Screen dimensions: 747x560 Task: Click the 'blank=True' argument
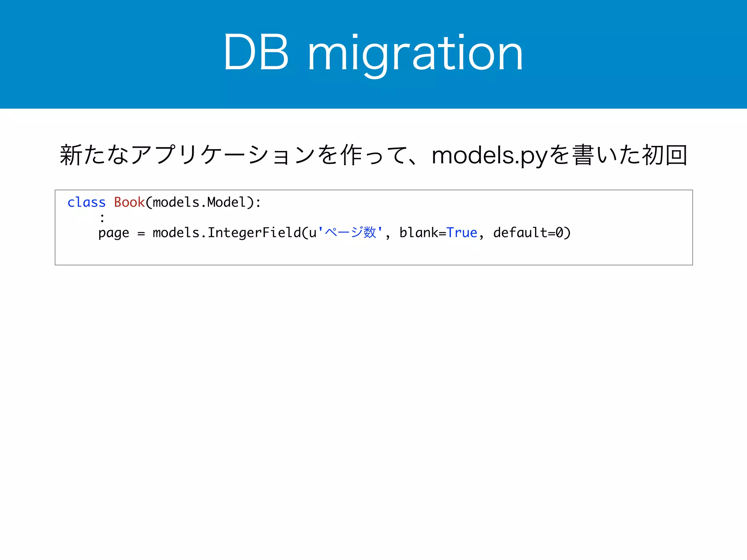(x=438, y=233)
